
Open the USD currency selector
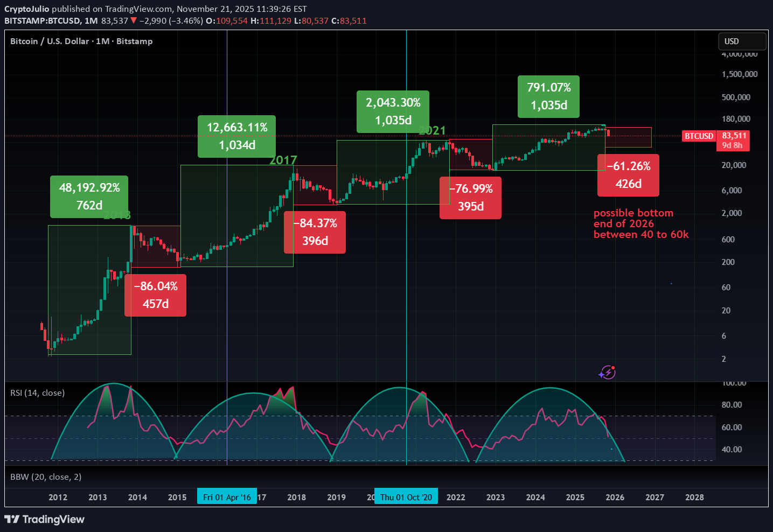click(x=741, y=41)
